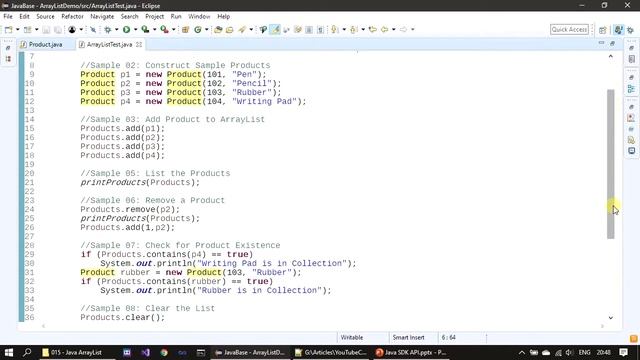
Task: Maximize the editor area
Action: coord(612,43)
